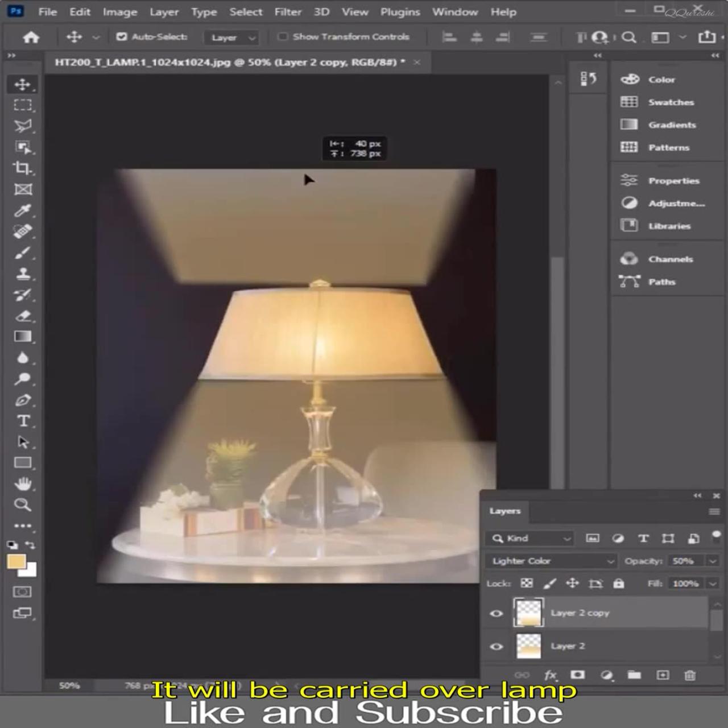Select the Rectangular Marquee tool
Screen dimensions: 728x728
(23, 105)
